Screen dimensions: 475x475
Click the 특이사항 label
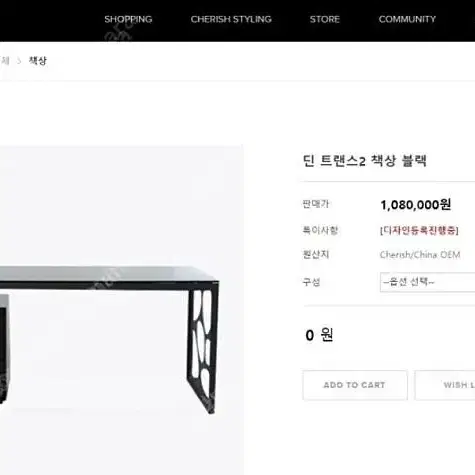(x=320, y=230)
